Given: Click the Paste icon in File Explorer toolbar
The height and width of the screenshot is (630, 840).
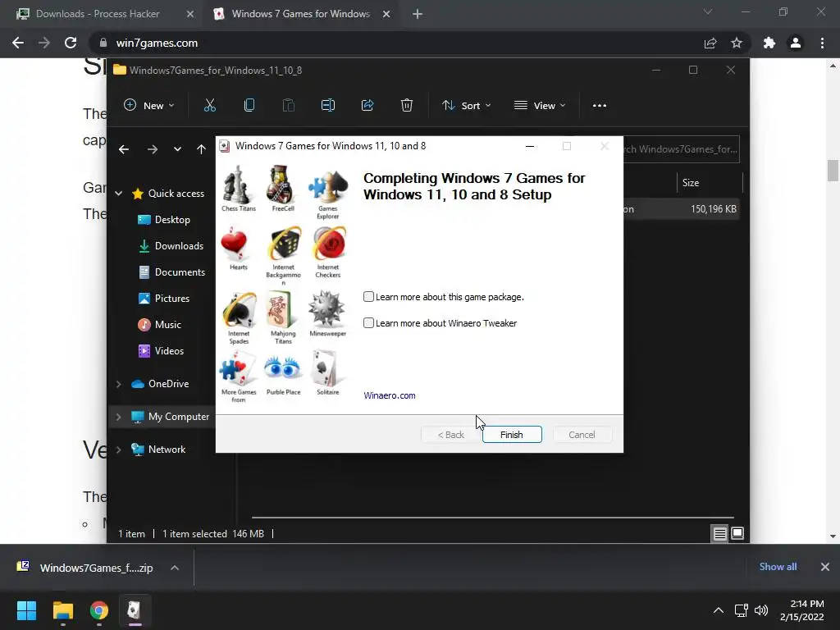Looking at the screenshot, I should pyautogui.click(x=288, y=106).
